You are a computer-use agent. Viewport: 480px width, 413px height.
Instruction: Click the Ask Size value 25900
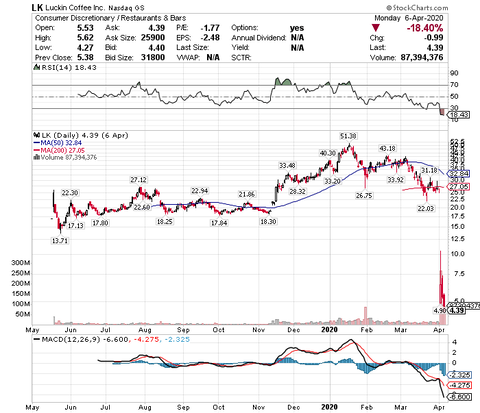pyautogui.click(x=153, y=38)
